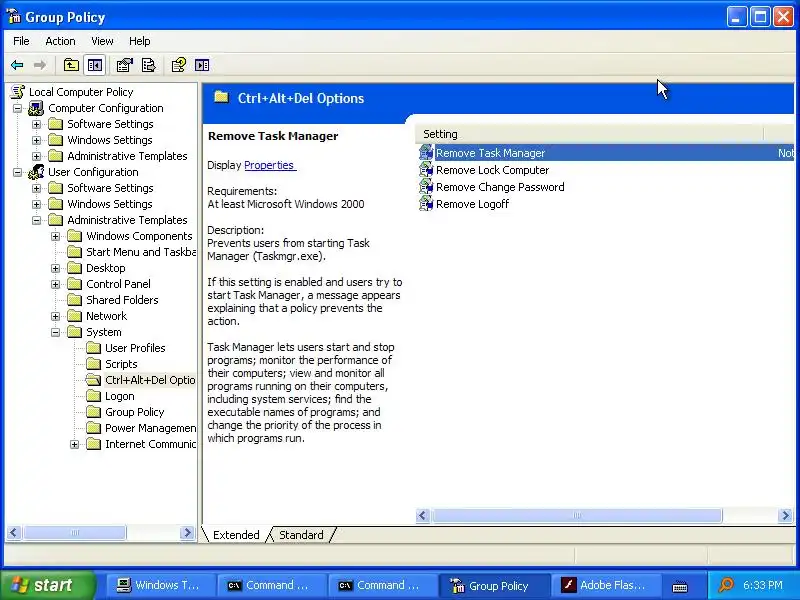Click the Group Policy title bar icon

coord(14,17)
